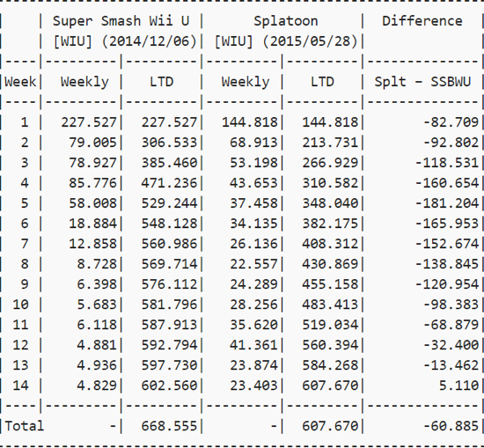Click Splatoon weekly value 53.198

253,163
